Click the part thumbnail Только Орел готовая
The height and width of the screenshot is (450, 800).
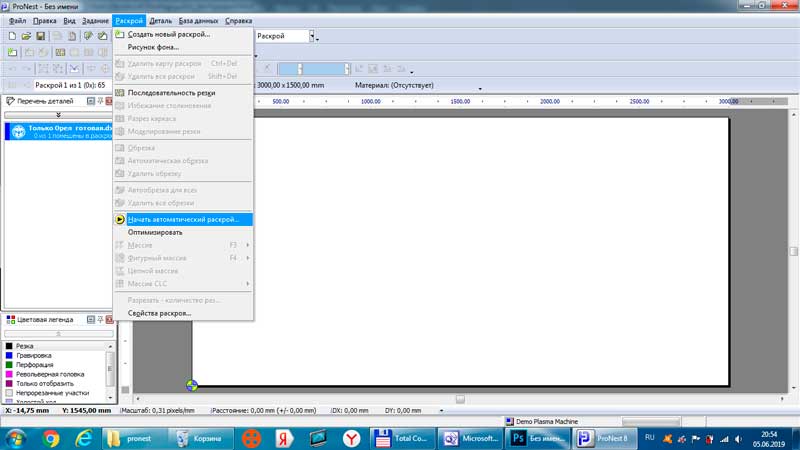(x=19, y=132)
